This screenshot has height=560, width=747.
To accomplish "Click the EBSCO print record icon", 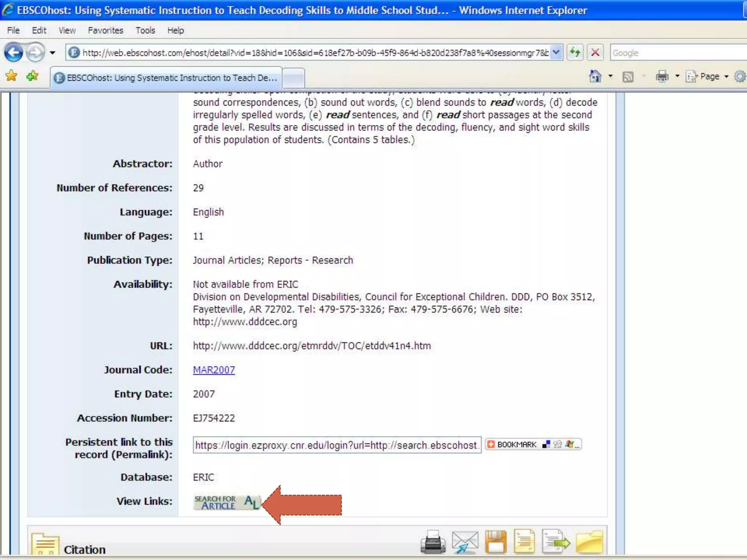I will [x=433, y=542].
